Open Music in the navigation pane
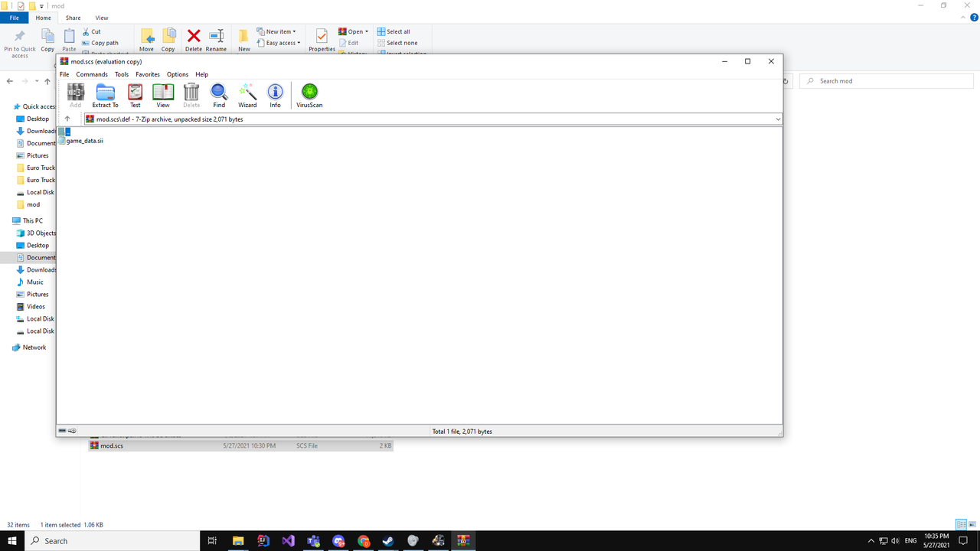This screenshot has height=551, width=980. 31,282
